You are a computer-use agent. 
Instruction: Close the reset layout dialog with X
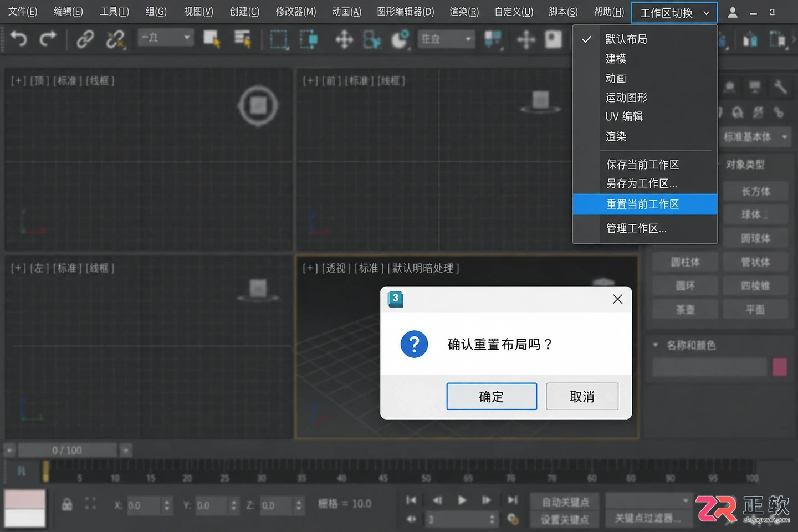pos(617,299)
